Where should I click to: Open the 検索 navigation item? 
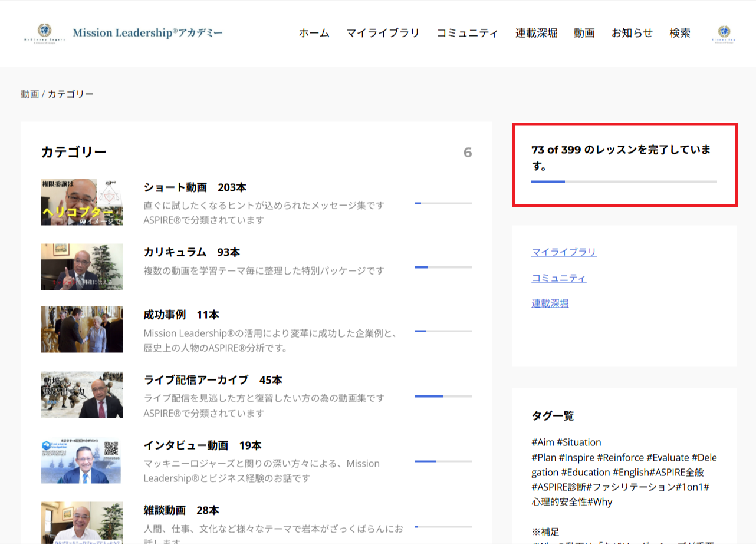pos(680,33)
